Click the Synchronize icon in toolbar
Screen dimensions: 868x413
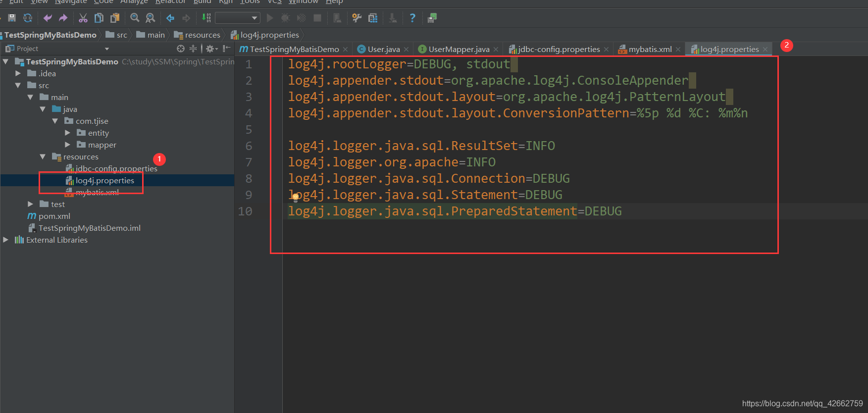(28, 18)
